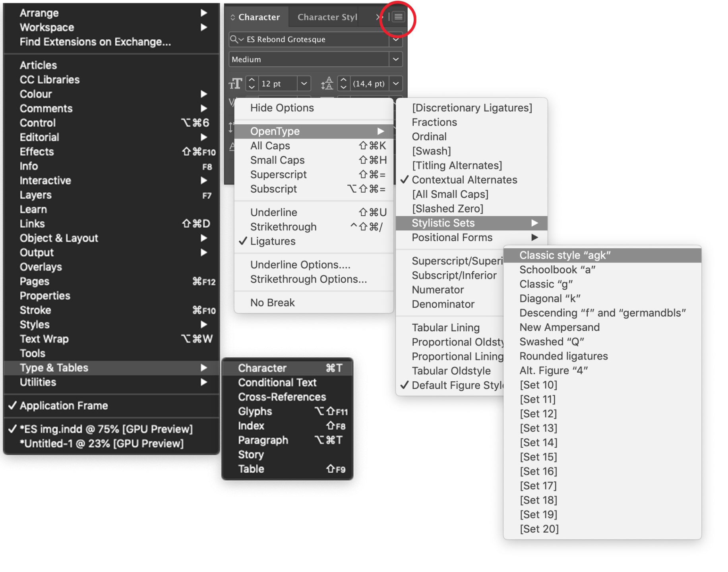This screenshot has width=728, height=572.
Task: Click the leading value stepper arrows
Action: click(x=344, y=84)
